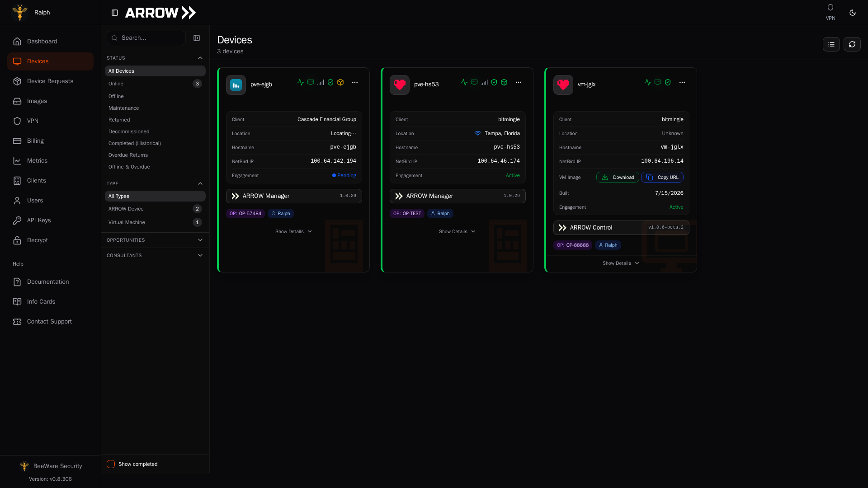Filter devices by Online status
This screenshot has width=868, height=488.
coord(155,84)
